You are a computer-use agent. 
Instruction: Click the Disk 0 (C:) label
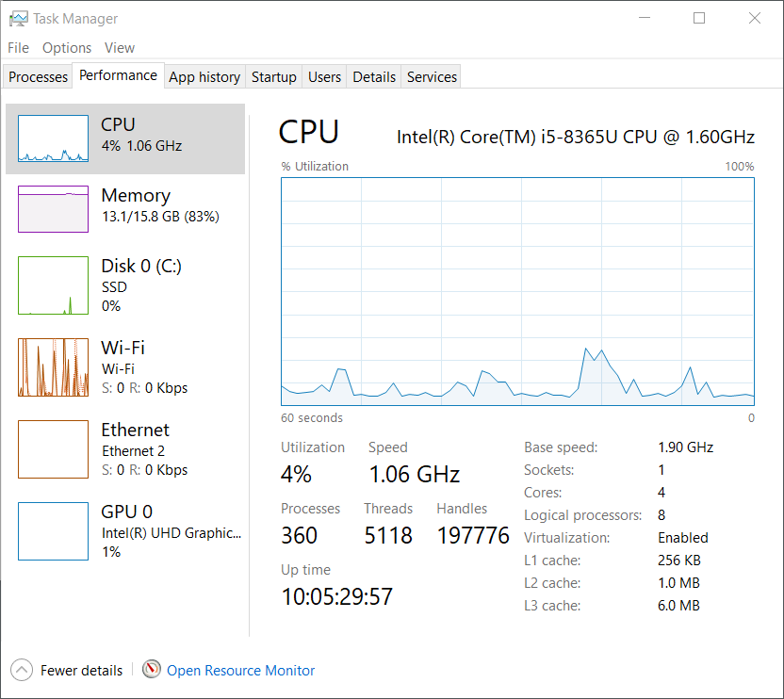[141, 266]
